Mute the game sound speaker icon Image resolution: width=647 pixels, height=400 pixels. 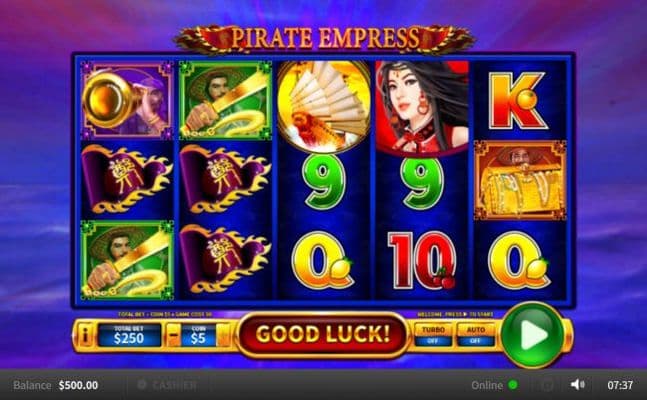point(578,385)
